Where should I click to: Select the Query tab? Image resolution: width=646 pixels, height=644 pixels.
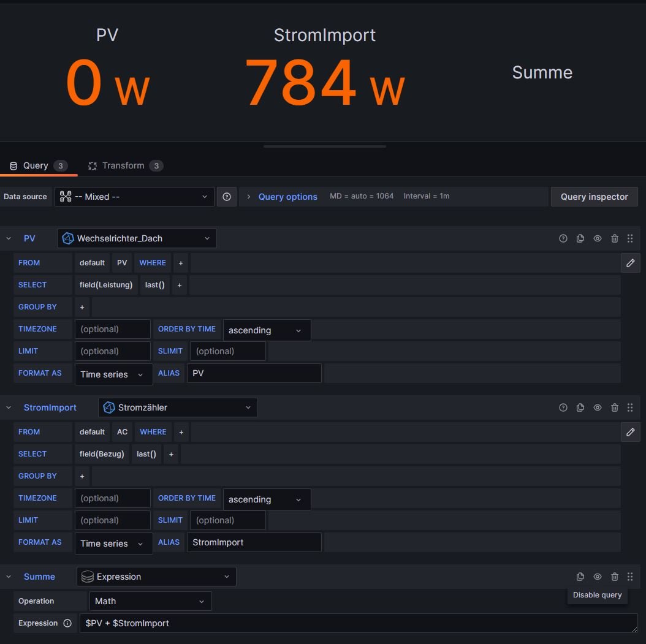tap(37, 165)
